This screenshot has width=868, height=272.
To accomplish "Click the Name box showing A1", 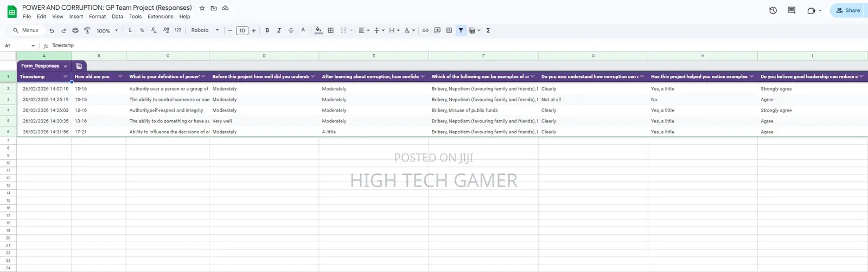I will [20, 46].
